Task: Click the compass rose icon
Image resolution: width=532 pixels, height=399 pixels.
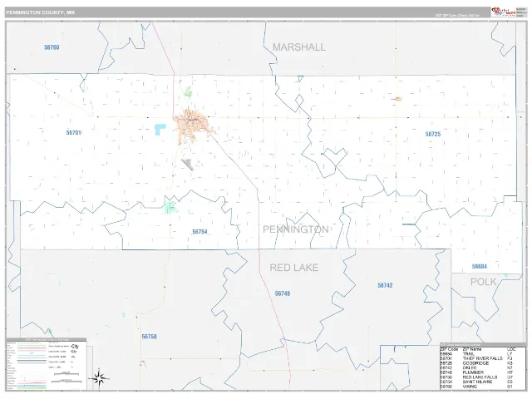Action: pyautogui.click(x=99, y=378)
